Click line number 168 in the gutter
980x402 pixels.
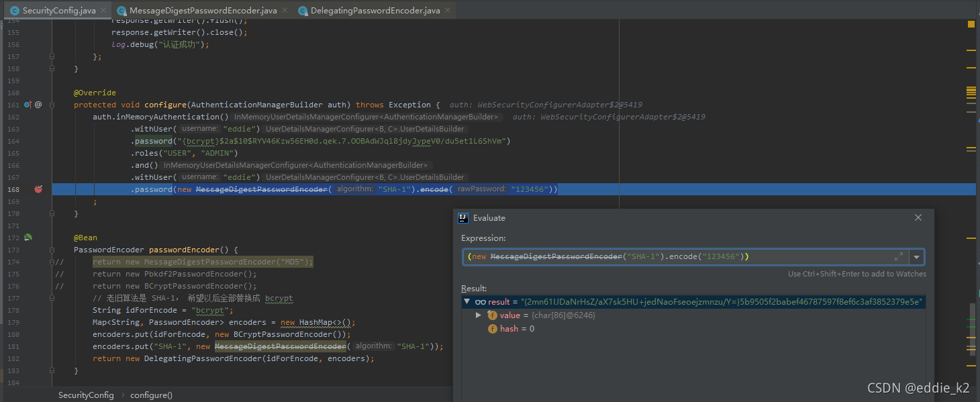point(13,189)
